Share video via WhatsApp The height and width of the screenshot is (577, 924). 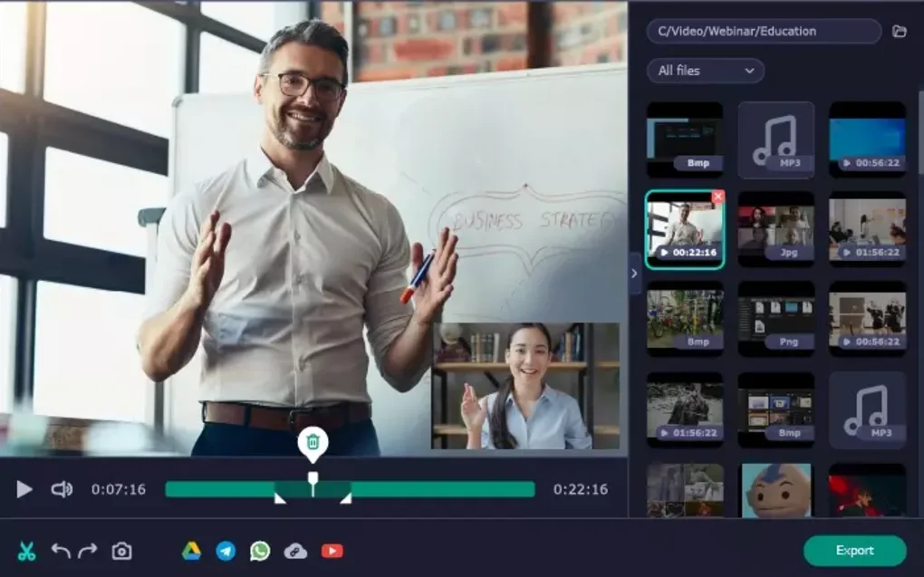[x=260, y=551]
